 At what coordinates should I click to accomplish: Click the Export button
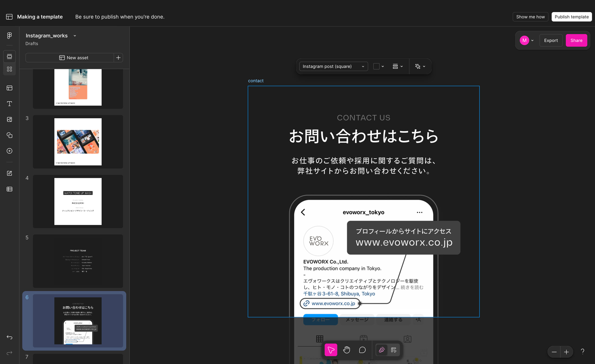[x=551, y=41]
